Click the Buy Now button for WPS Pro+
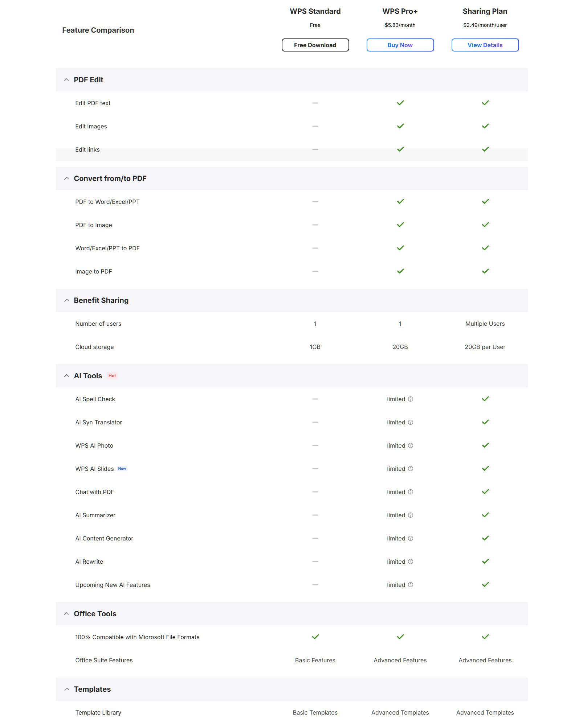The width and height of the screenshot is (583, 728). 400,45
